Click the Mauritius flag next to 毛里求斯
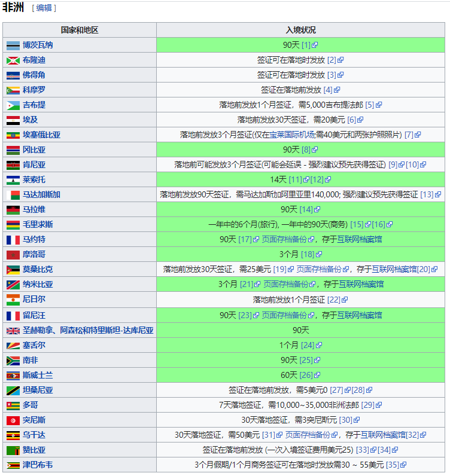The height and width of the screenshot is (476, 450). pyautogui.click(x=13, y=225)
